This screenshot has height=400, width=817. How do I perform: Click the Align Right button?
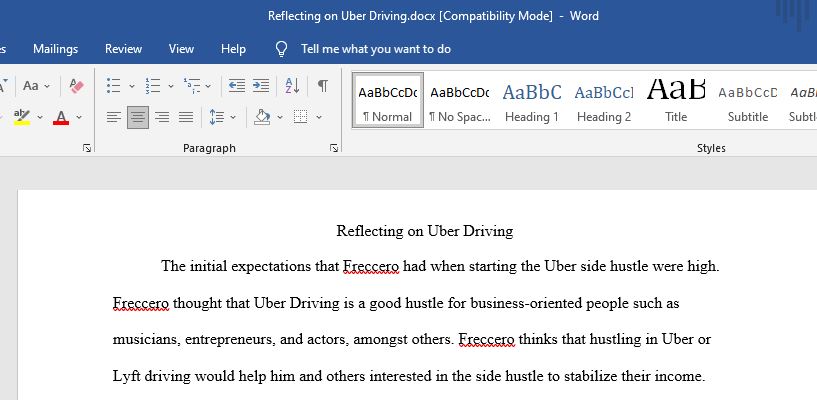(x=162, y=117)
